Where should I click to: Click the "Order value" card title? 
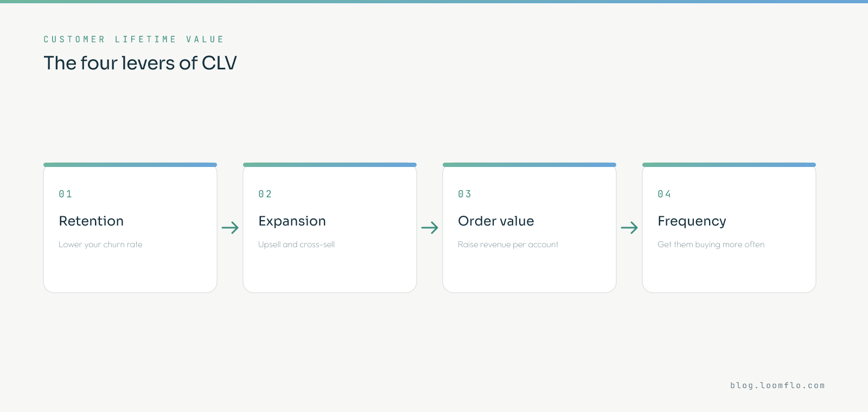pyautogui.click(x=496, y=221)
